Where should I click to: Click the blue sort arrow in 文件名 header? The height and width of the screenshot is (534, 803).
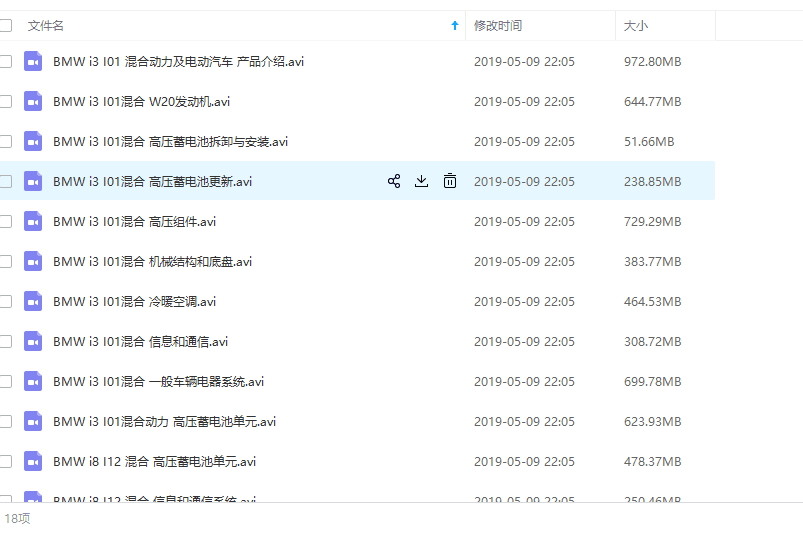click(455, 26)
